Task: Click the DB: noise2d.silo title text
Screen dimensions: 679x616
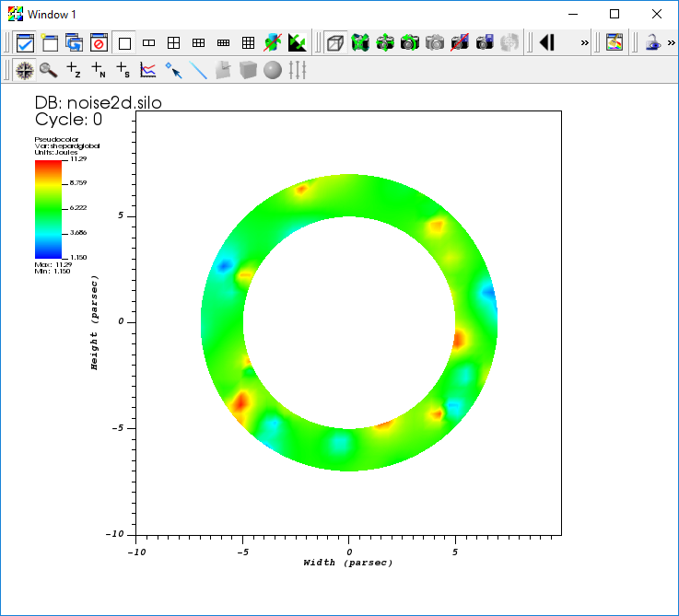Action: tap(99, 103)
